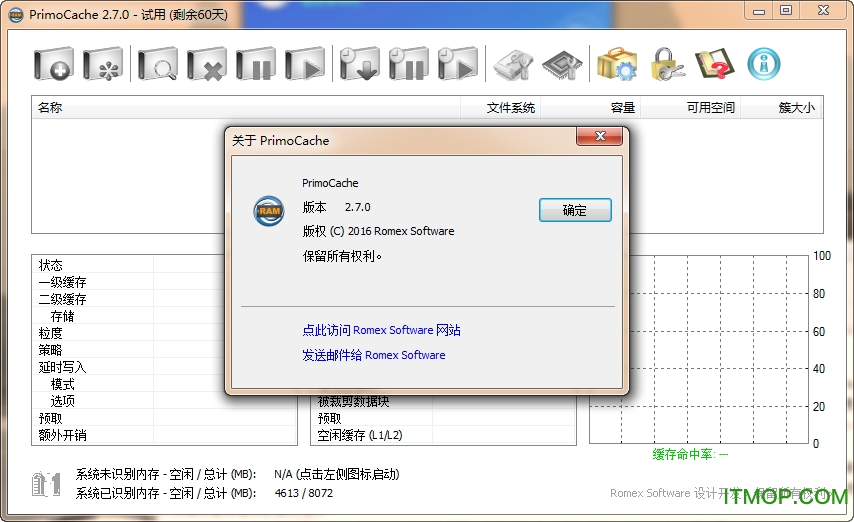Click the resume cache task play icon
The image size is (854, 522).
click(x=305, y=64)
